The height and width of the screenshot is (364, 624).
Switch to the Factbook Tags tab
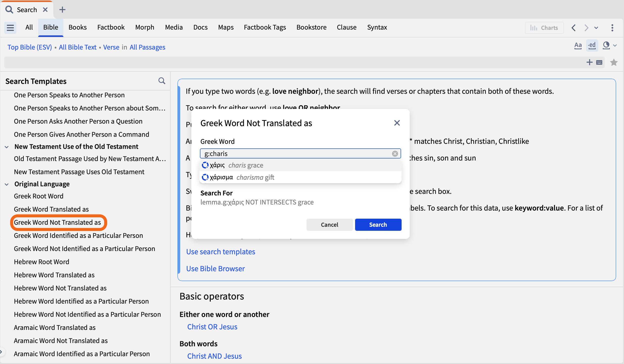(x=265, y=27)
